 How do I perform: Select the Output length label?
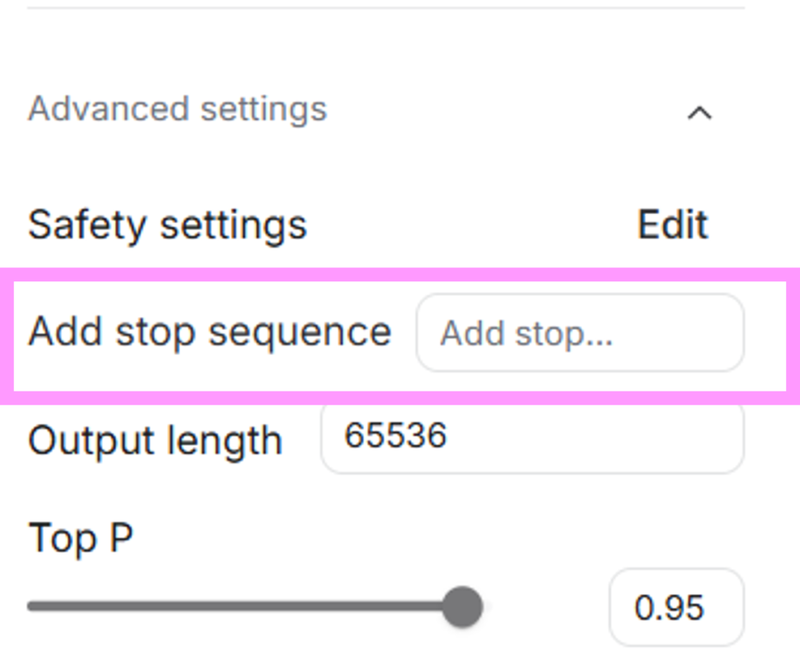(x=155, y=441)
